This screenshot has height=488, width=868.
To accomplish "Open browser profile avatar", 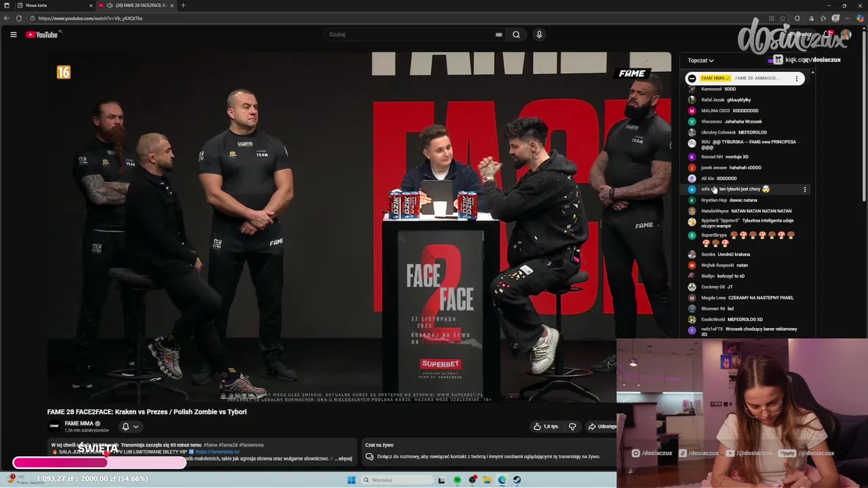I will 835,18.
